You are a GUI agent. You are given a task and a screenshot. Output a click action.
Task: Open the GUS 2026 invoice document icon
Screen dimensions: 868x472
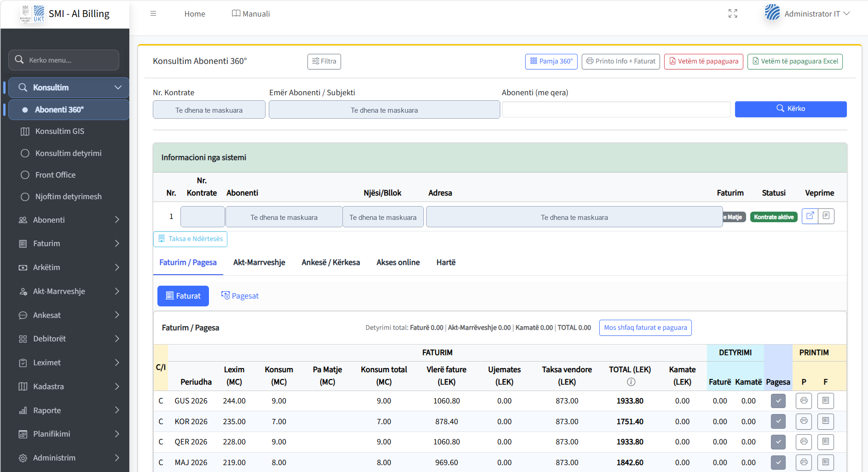coord(826,401)
